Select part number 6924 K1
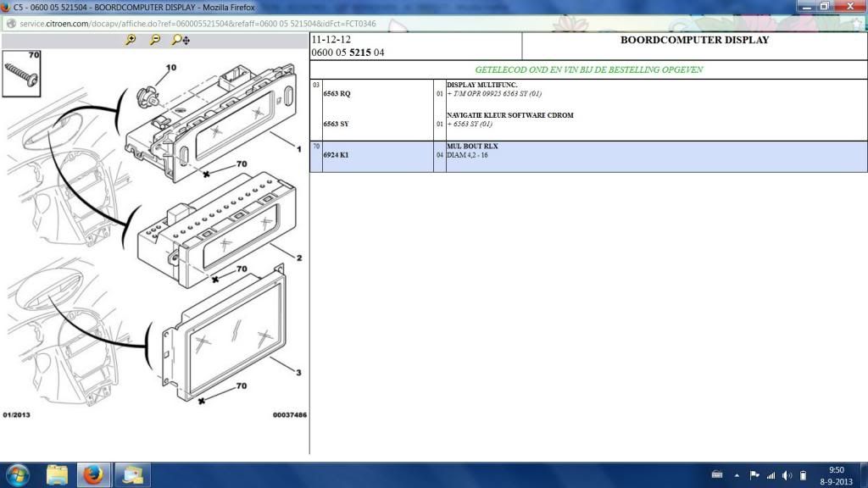The width and height of the screenshot is (868, 488). tap(336, 155)
